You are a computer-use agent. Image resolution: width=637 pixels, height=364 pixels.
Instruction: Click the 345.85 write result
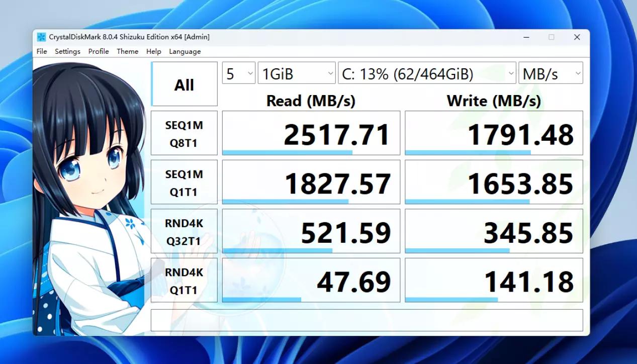[x=494, y=231]
